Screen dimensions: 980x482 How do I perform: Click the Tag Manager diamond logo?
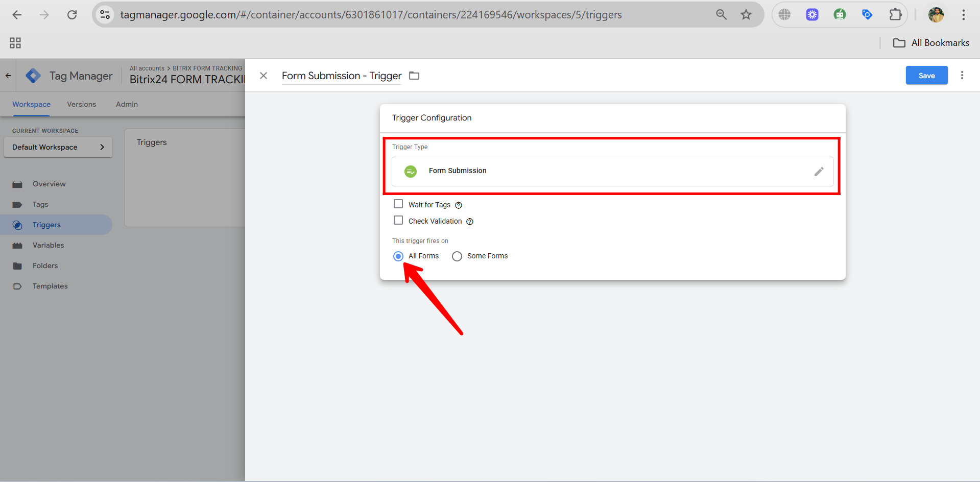pos(33,76)
